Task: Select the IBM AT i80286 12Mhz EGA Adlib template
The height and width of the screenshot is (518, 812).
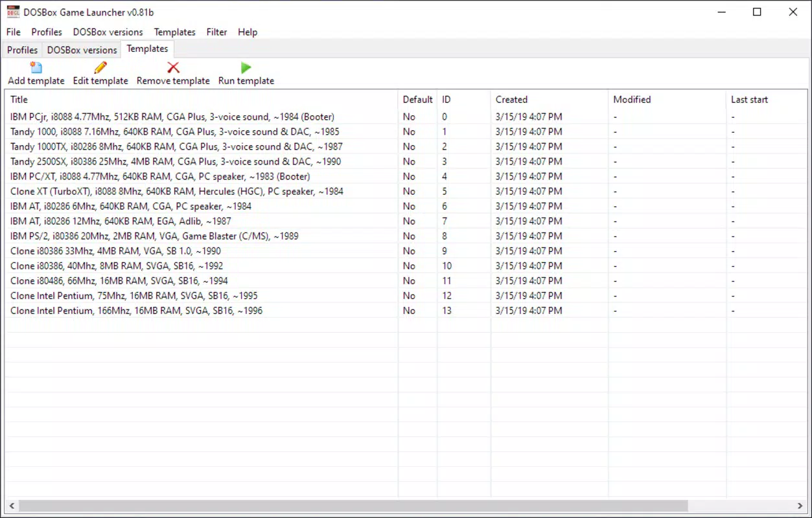Action: point(405,221)
